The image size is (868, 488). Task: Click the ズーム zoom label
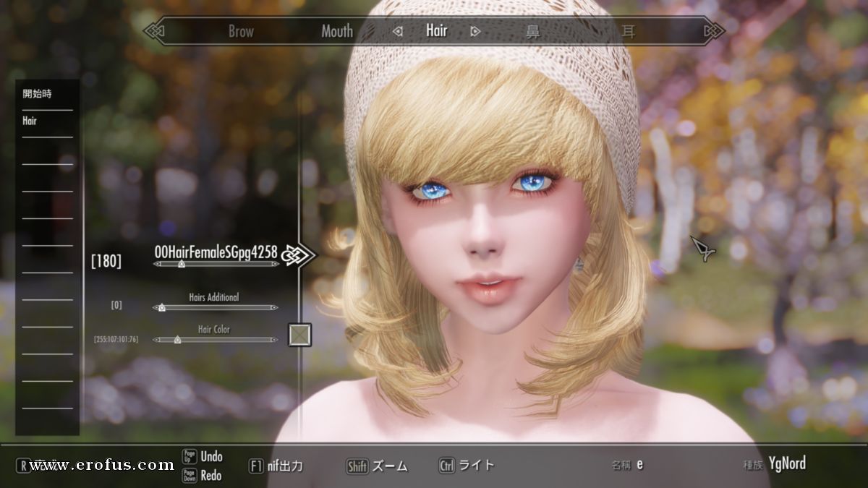click(x=390, y=466)
